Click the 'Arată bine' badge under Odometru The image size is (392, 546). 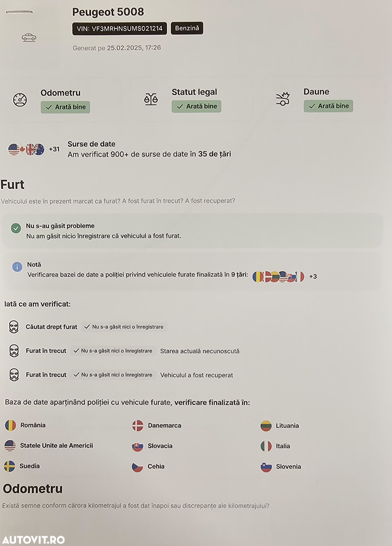pyautogui.click(x=65, y=107)
